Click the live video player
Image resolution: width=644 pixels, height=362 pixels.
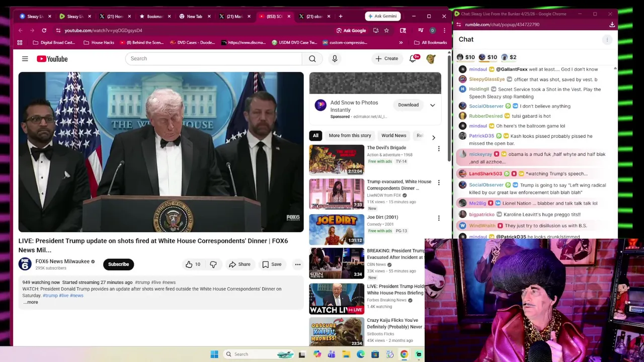coord(161,152)
